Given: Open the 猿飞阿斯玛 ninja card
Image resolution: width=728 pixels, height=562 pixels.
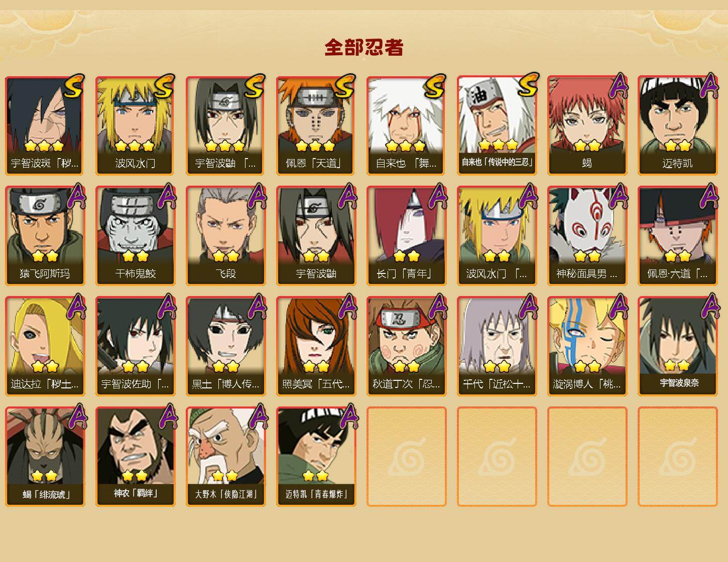Looking at the screenshot, I should coord(45,236).
